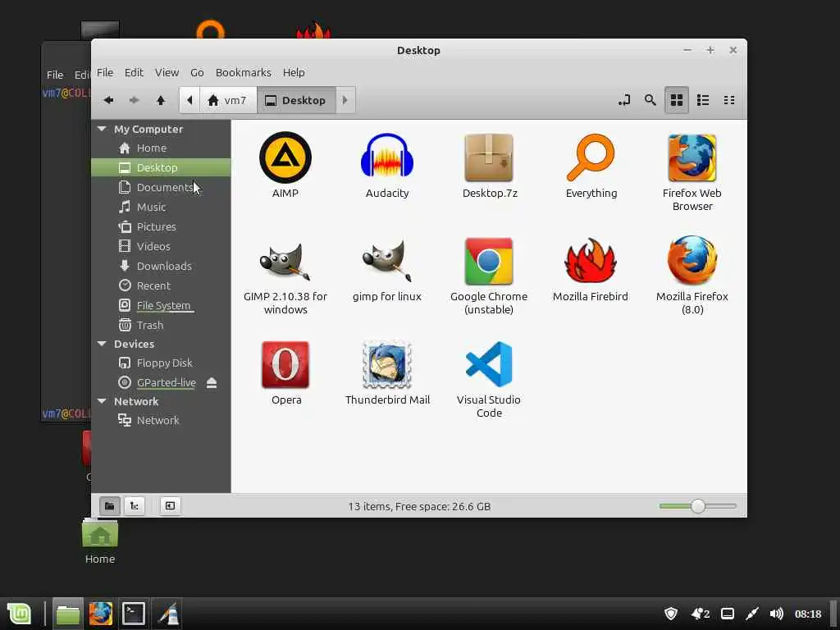Open the Bookmarks menu
The width and height of the screenshot is (840, 630).
coord(243,72)
